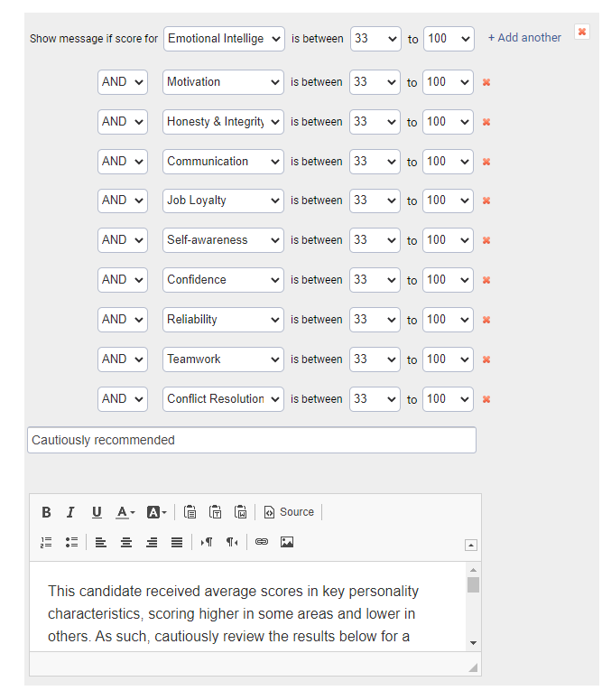The height and width of the screenshot is (700, 611).
Task: Click the editor scrollbar down arrow
Action: (x=473, y=643)
